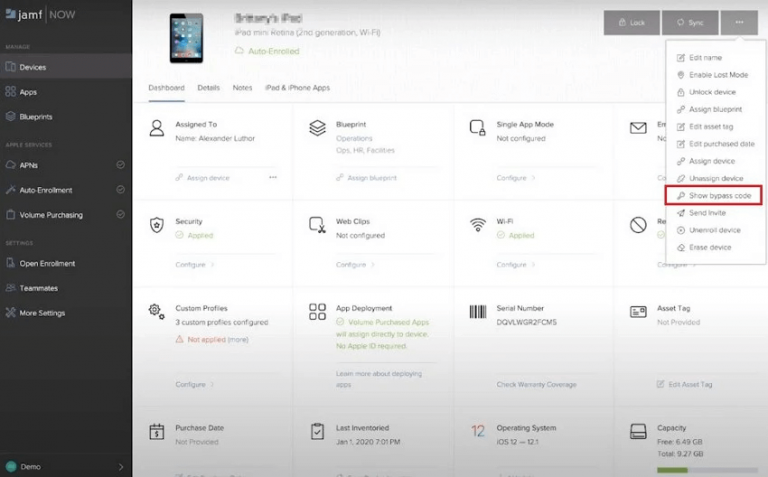
Task: Click Check Warranty Coverage link
Action: (535, 384)
